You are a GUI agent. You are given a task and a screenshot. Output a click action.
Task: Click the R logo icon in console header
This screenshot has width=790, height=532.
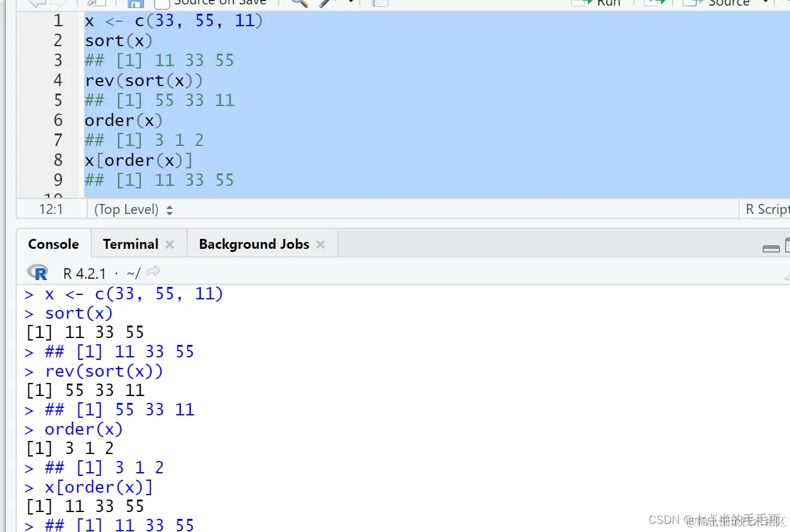pos(37,273)
